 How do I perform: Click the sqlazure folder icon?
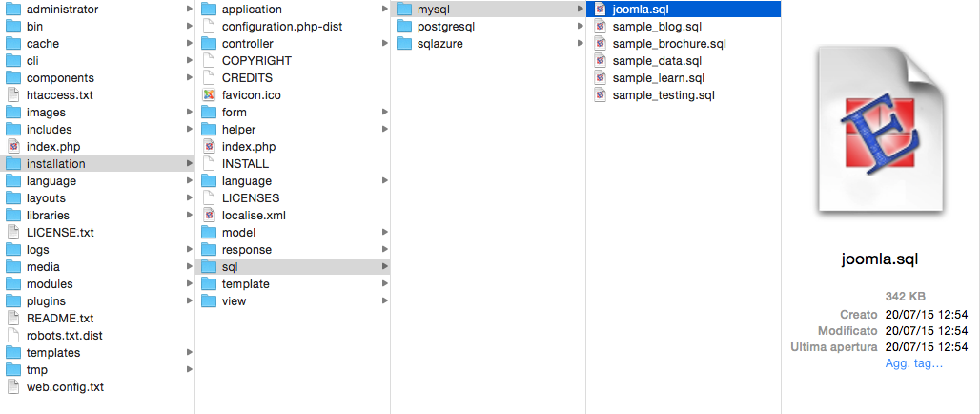[404, 44]
